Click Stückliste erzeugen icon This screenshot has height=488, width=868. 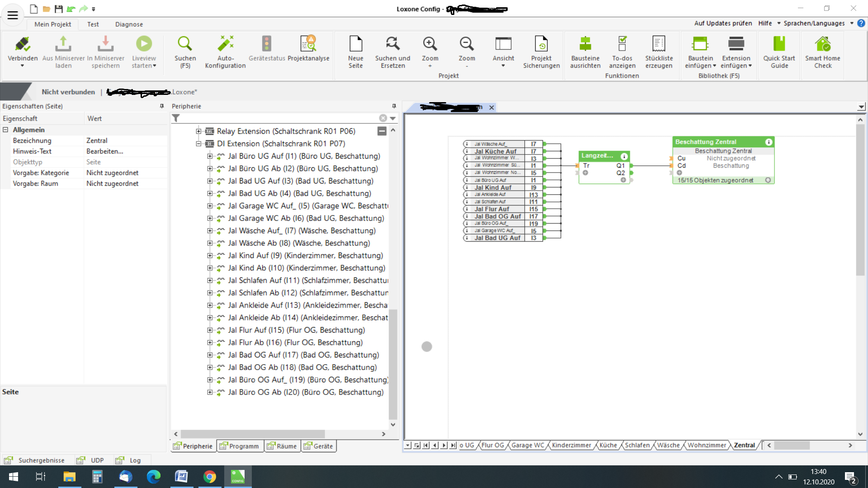pyautogui.click(x=659, y=44)
